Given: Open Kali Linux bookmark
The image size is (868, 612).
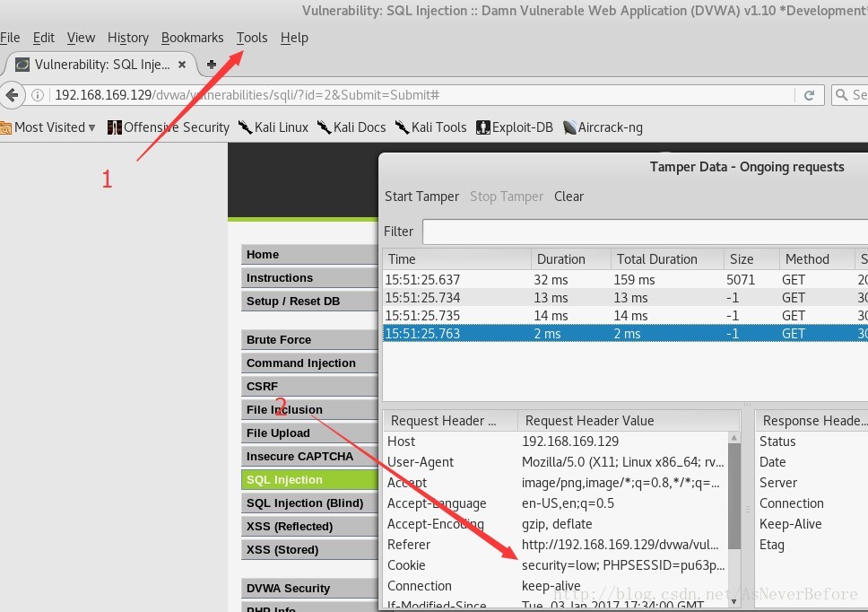Looking at the screenshot, I should 273,127.
